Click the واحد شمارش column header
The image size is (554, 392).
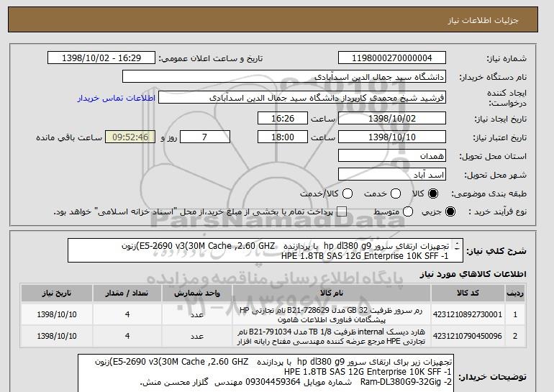(197, 293)
